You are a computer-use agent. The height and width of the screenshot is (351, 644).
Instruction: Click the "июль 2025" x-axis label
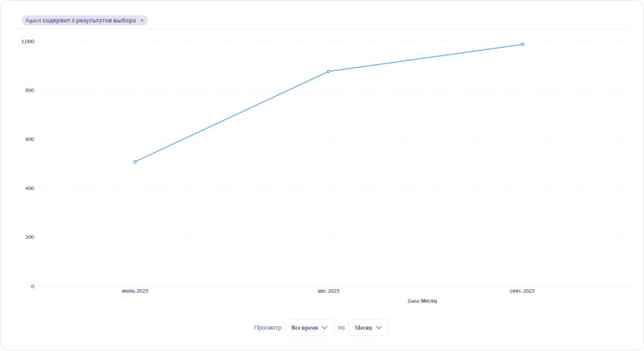click(x=135, y=291)
